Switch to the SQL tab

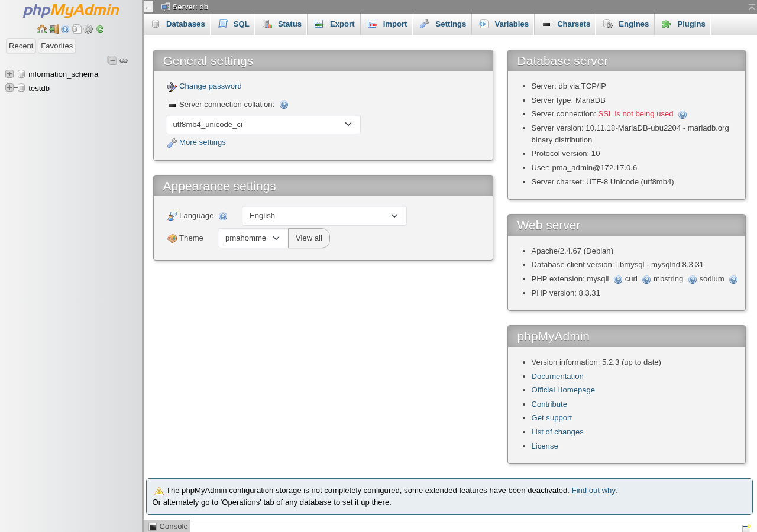[233, 24]
